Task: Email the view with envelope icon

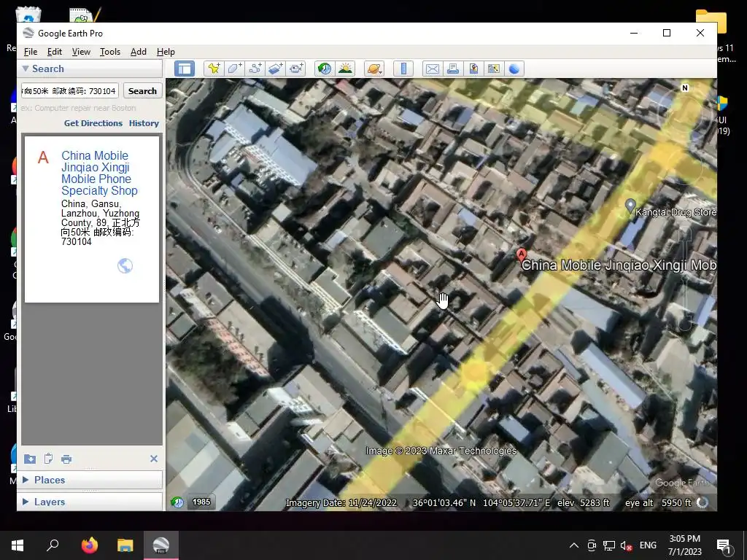Action: (432, 69)
